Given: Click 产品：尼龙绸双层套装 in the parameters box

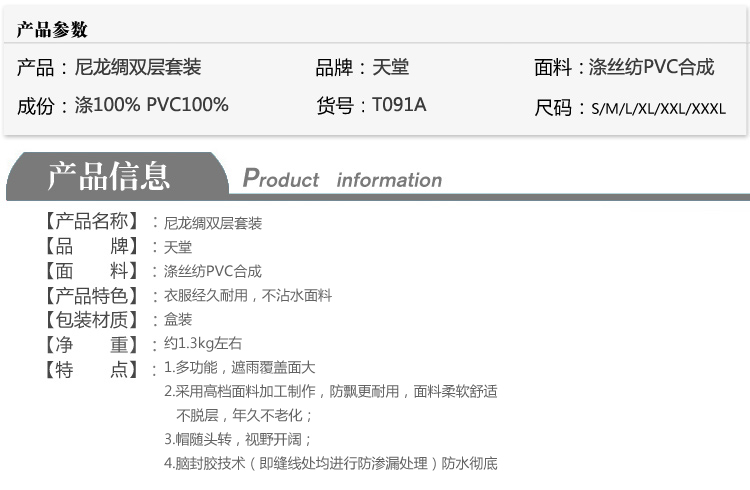Looking at the screenshot, I should click(109, 68).
